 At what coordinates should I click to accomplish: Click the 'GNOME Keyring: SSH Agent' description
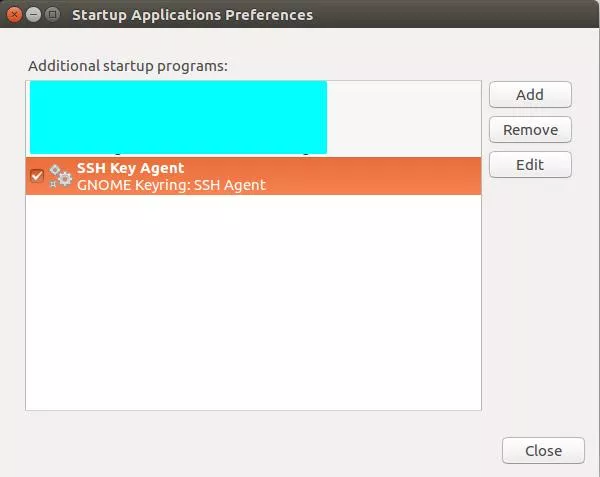pos(171,185)
